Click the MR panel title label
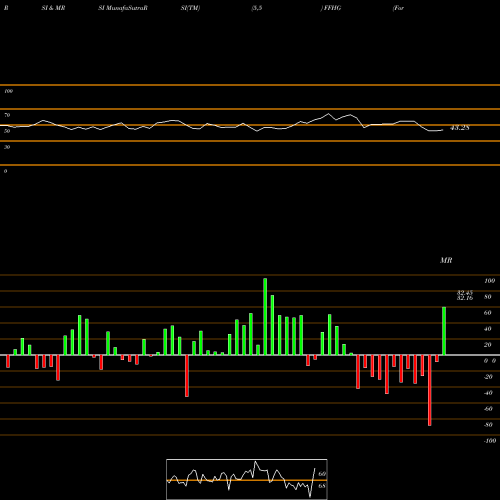This screenshot has width=500, height=500. 446,260
